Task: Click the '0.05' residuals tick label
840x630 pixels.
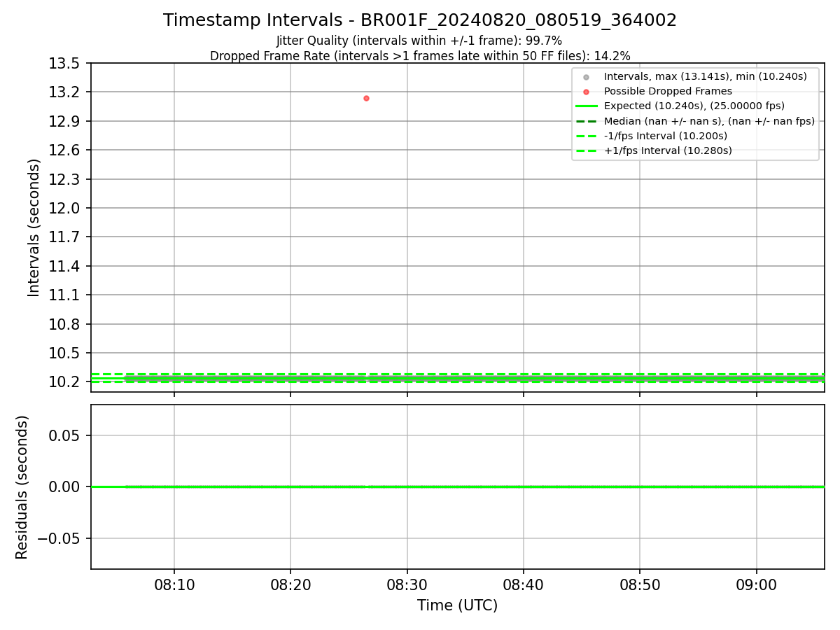Action: [65, 435]
